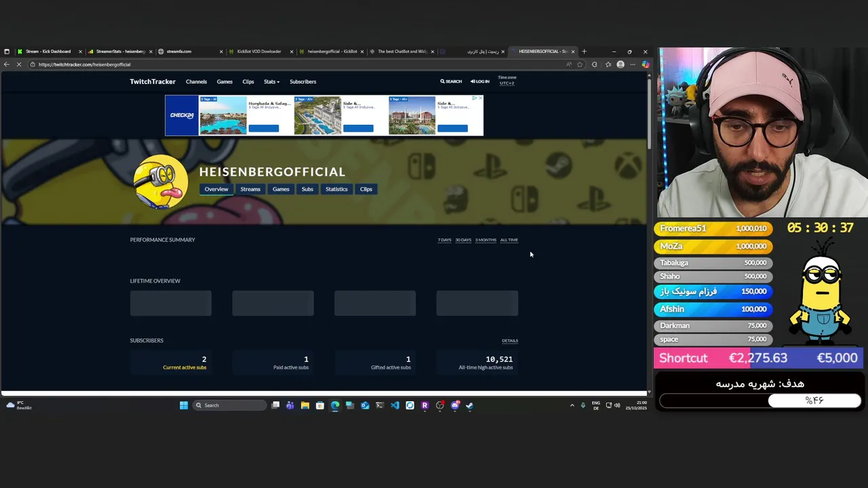Open Discord from the taskbar

454,405
